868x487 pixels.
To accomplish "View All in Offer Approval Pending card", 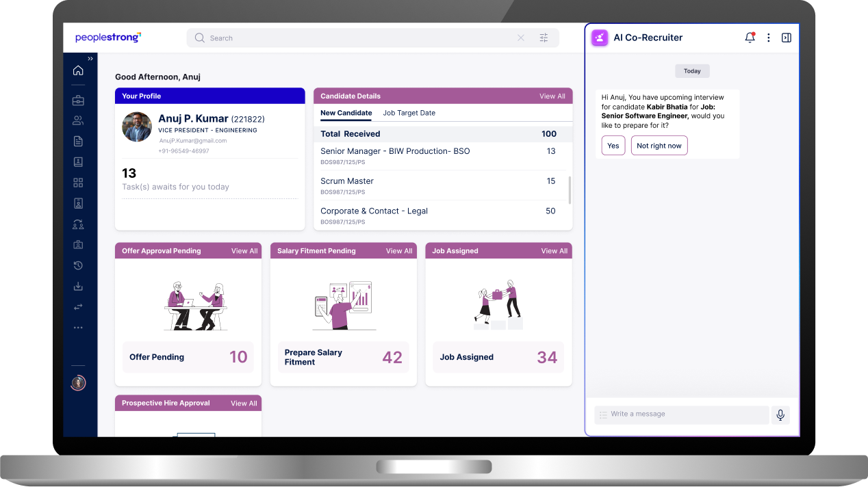I will (244, 251).
